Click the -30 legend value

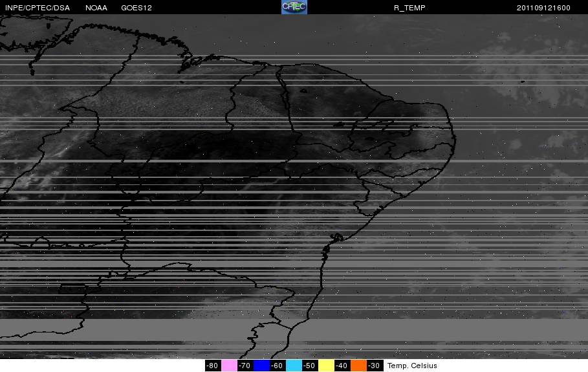tap(375, 366)
